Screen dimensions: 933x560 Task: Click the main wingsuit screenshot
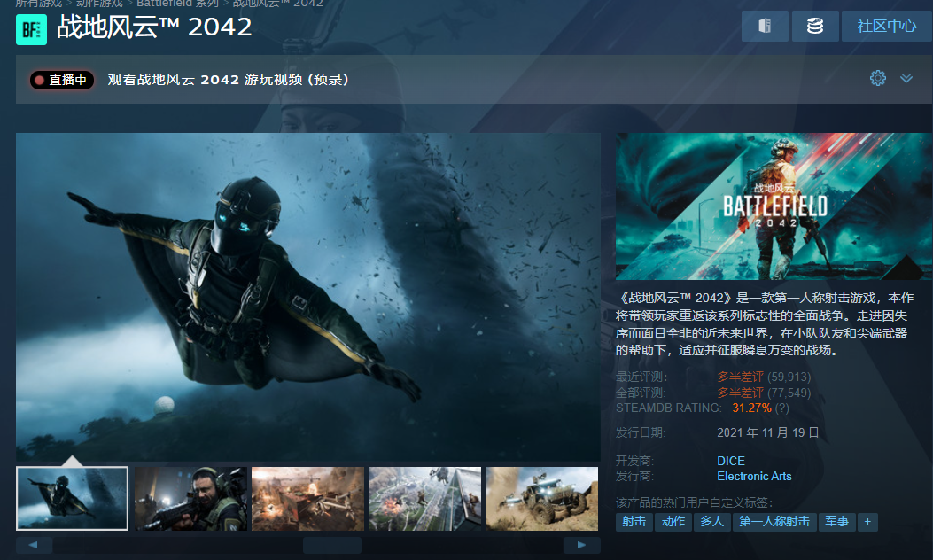307,296
